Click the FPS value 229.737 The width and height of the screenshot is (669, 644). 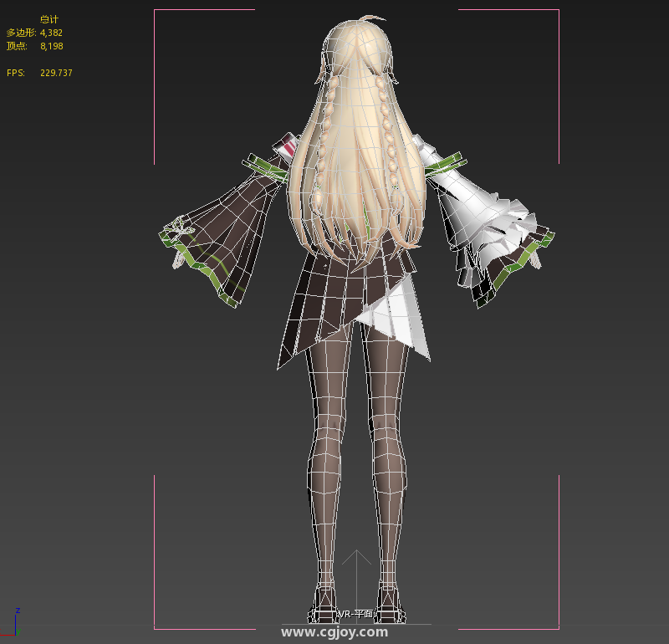pos(56,73)
